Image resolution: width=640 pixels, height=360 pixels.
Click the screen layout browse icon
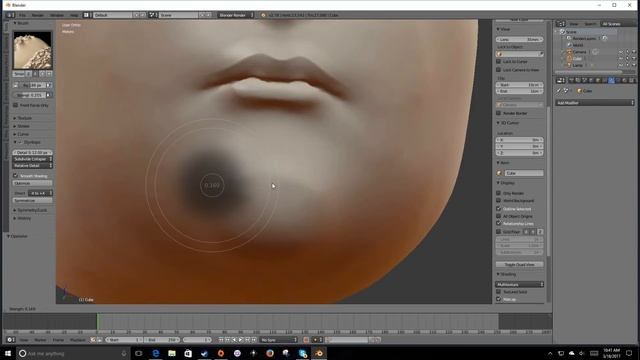click(x=87, y=15)
